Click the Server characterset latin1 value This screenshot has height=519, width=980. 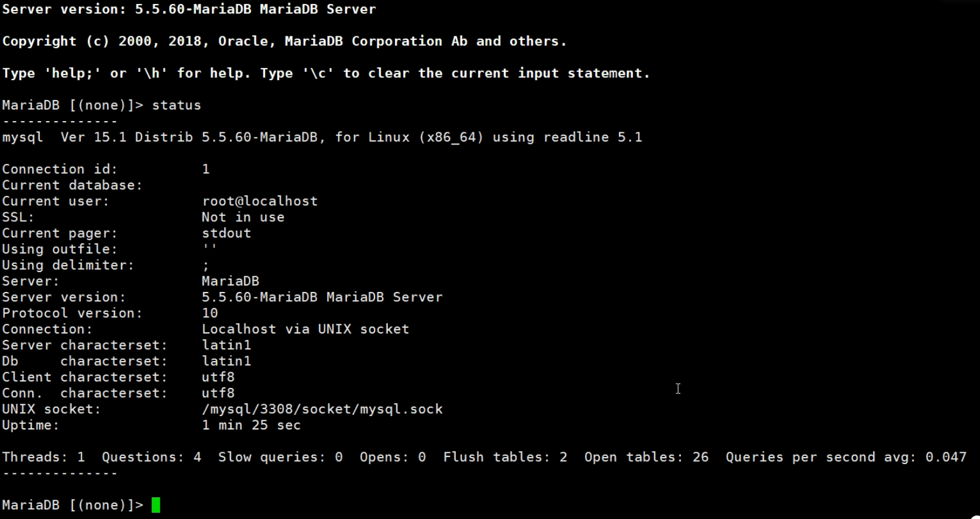click(226, 345)
